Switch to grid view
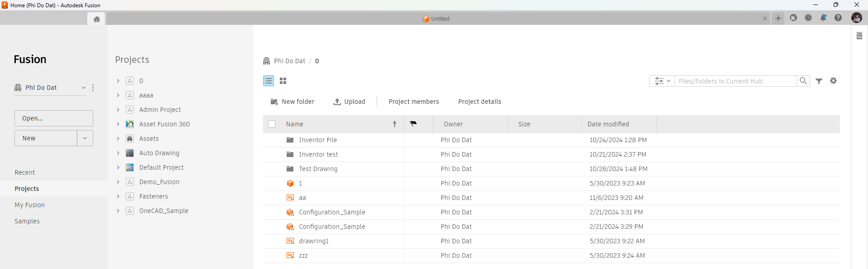 [283, 81]
